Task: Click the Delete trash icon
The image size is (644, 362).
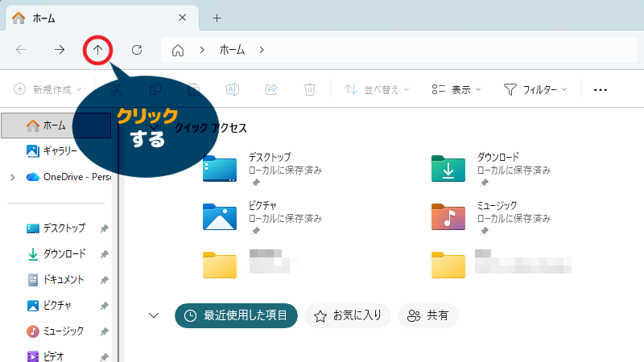Action: click(x=310, y=89)
